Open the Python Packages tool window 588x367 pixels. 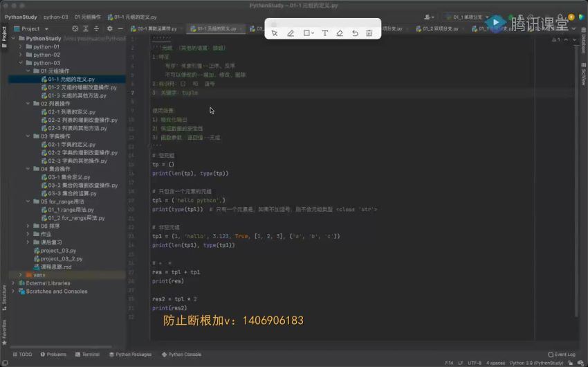[131, 355]
